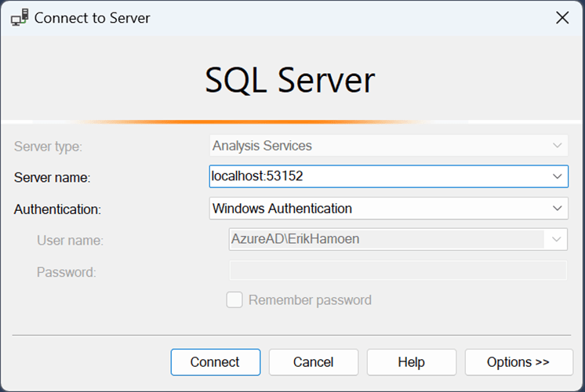Click the "Server name:" label
This screenshot has height=392, width=585.
coord(52,178)
